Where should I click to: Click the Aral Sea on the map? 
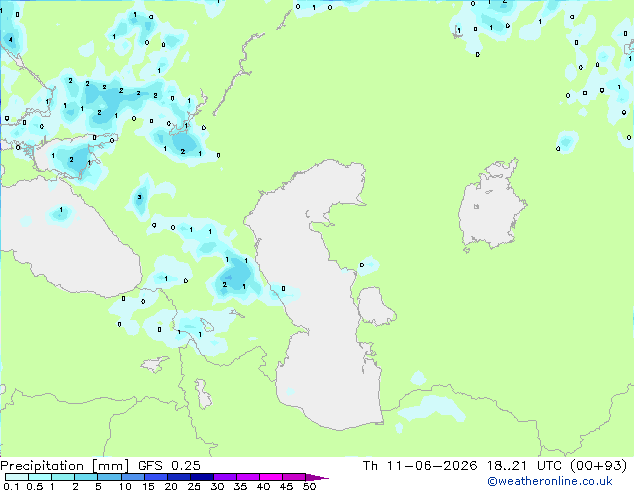tap(491, 206)
